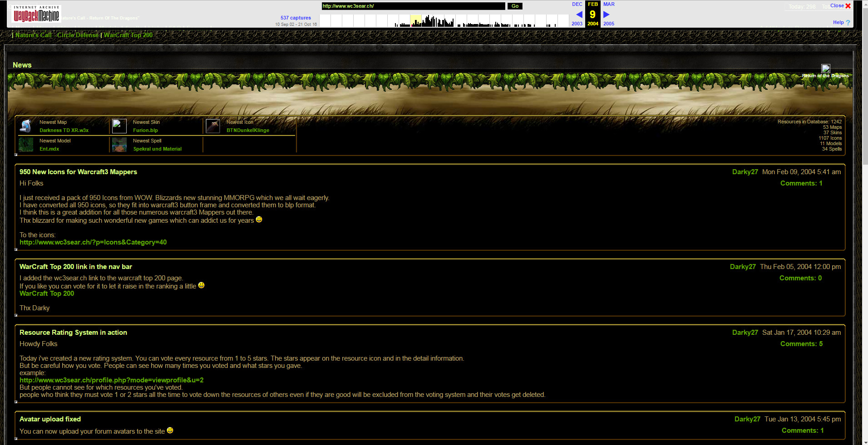The height and width of the screenshot is (445, 868).
Task: Click the Newest Model Ent thumbnail
Action: pyautogui.click(x=26, y=145)
